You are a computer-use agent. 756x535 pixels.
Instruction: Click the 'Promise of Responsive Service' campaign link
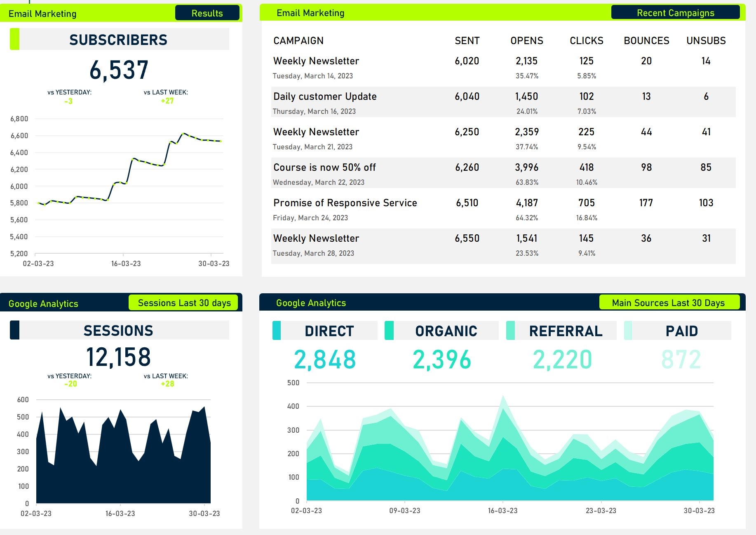point(345,203)
